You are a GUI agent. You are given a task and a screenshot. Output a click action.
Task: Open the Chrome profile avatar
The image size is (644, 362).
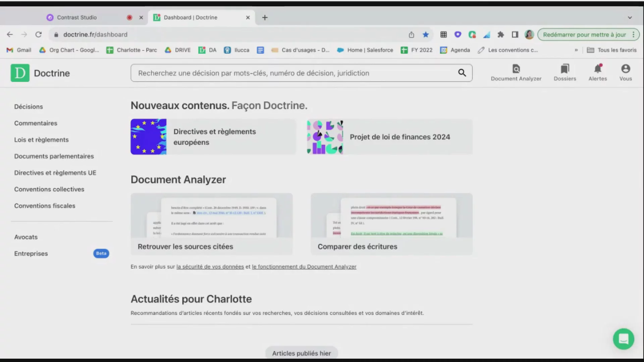tap(529, 35)
